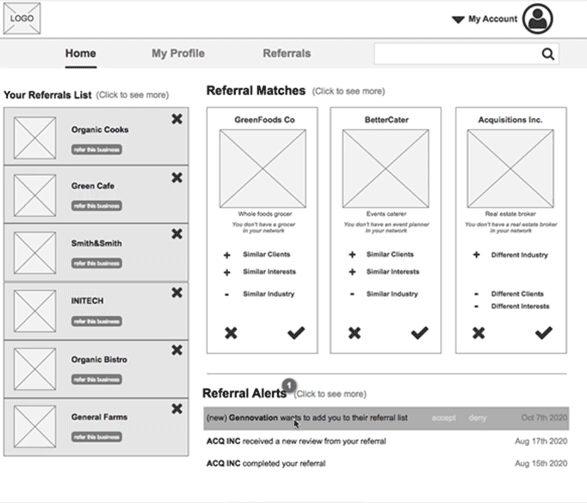The width and height of the screenshot is (587, 503).
Task: Expand the My Account dropdown arrow
Action: [458, 20]
